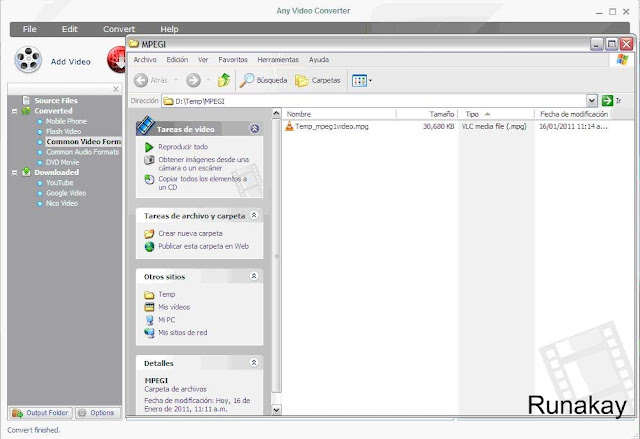Select YouTube under Downloaded
640x439 pixels.
pos(60,183)
